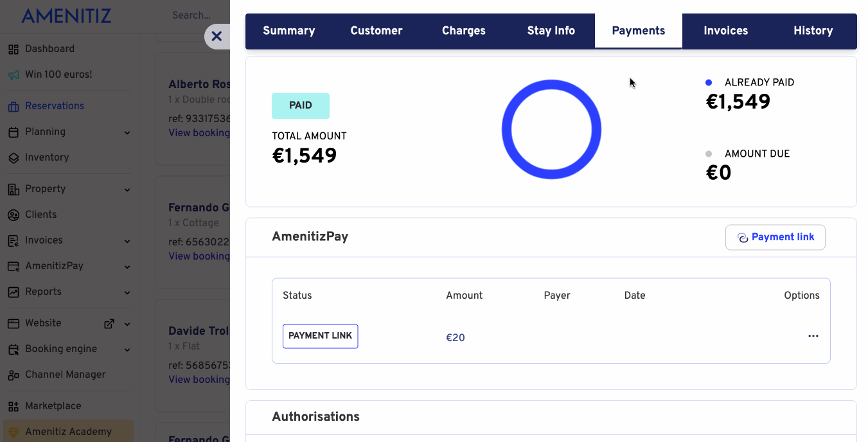Click the Channel Manager icon
This screenshot has height=442, width=868.
click(13, 375)
